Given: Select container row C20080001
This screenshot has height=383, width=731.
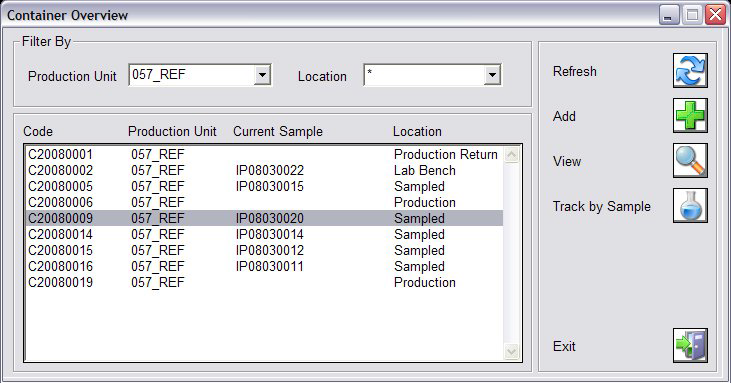Looking at the screenshot, I should 264,154.
